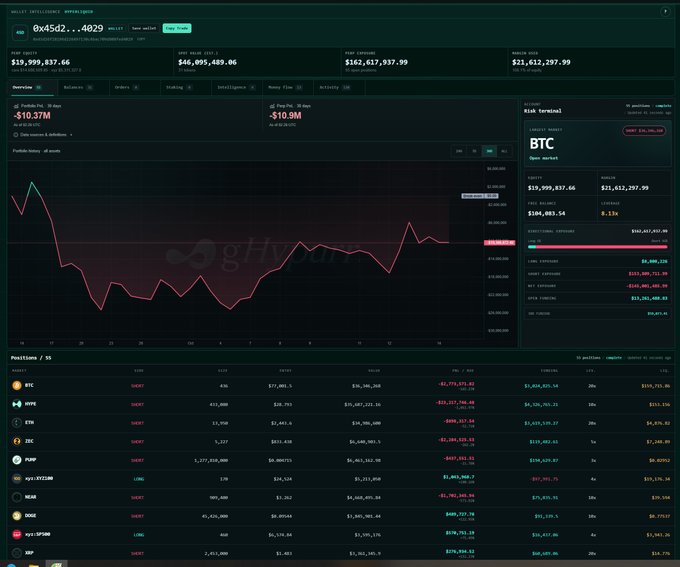680x567 pixels.
Task: Click the Portfolio PnL chart icon
Action: 16,106
